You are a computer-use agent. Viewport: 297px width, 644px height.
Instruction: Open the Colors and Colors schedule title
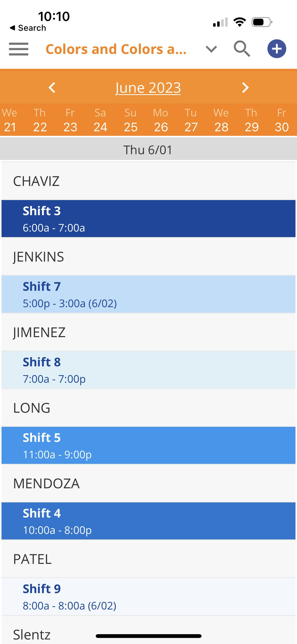(116, 49)
